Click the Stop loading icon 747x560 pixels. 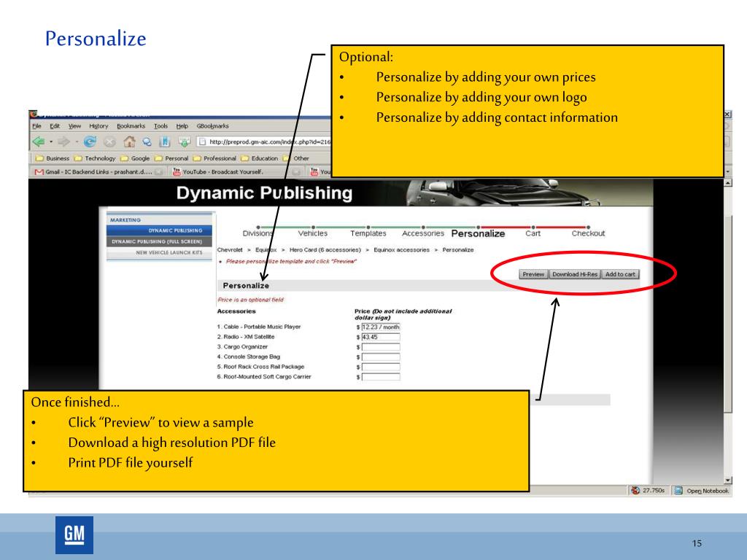[109, 141]
